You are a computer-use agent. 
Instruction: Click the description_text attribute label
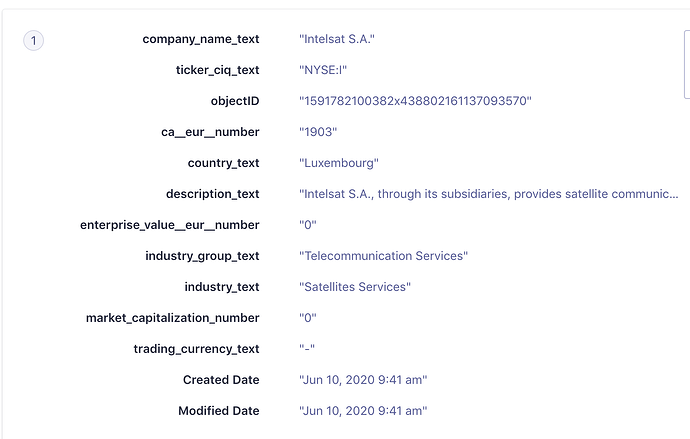(213, 194)
